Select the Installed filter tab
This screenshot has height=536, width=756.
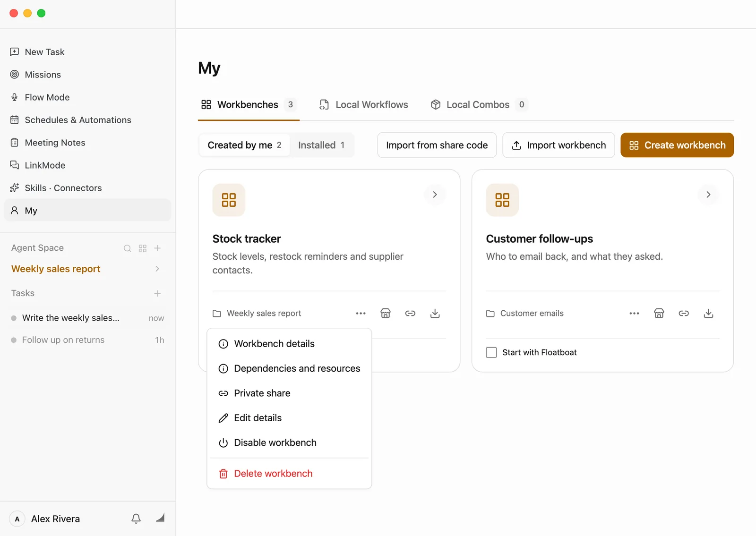click(321, 145)
